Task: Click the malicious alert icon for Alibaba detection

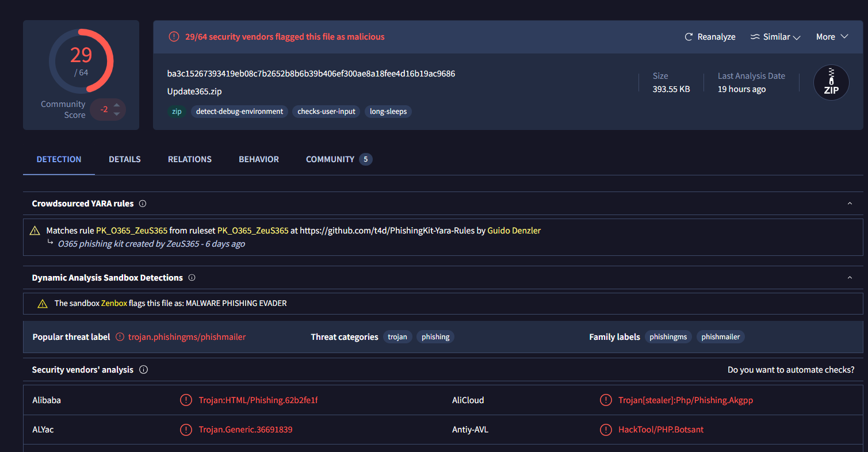Action: click(x=186, y=400)
